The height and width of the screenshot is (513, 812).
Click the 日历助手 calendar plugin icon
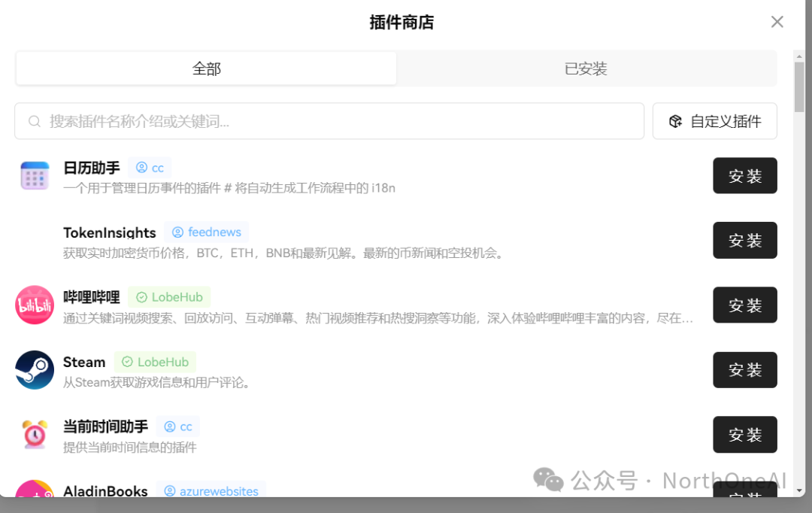point(35,176)
